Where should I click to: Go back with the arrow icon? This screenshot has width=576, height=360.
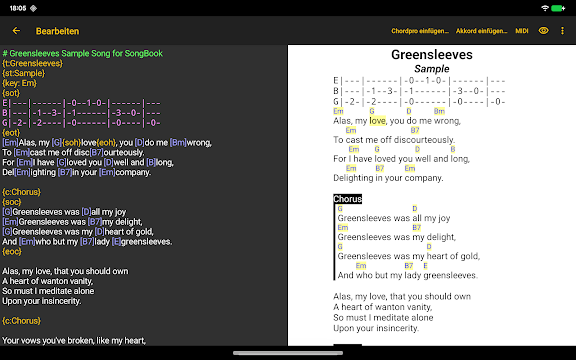coord(16,31)
